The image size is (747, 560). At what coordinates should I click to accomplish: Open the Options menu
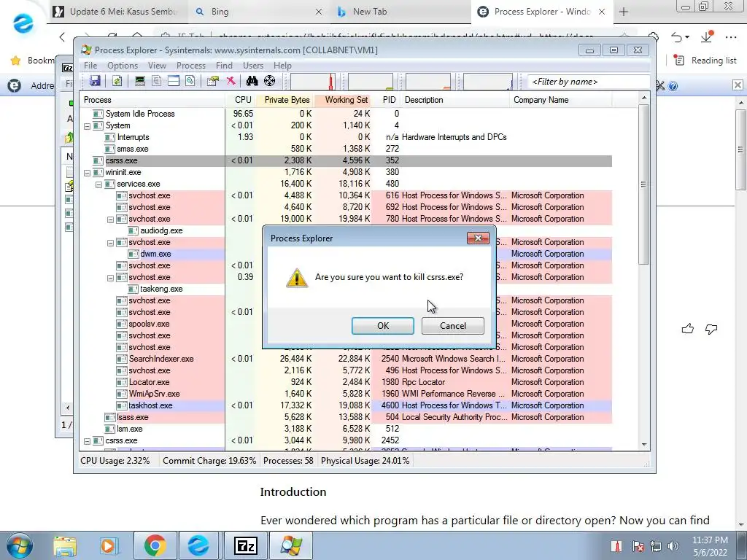coord(123,66)
